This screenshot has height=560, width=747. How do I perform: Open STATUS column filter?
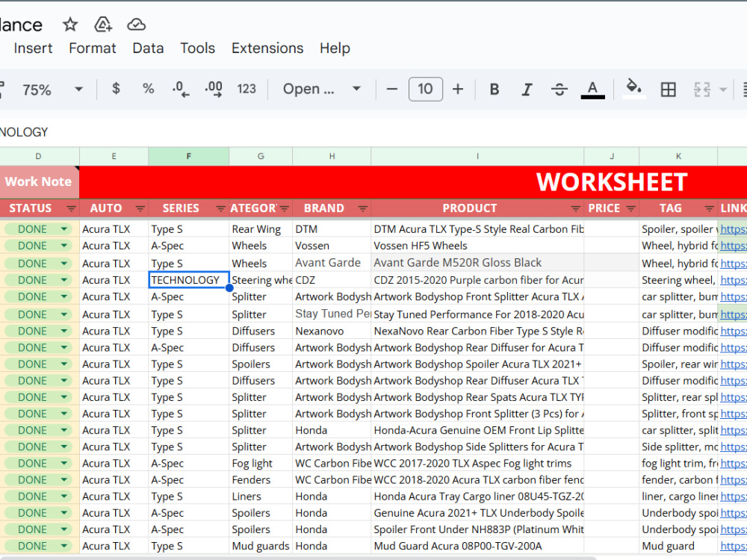pyautogui.click(x=71, y=208)
